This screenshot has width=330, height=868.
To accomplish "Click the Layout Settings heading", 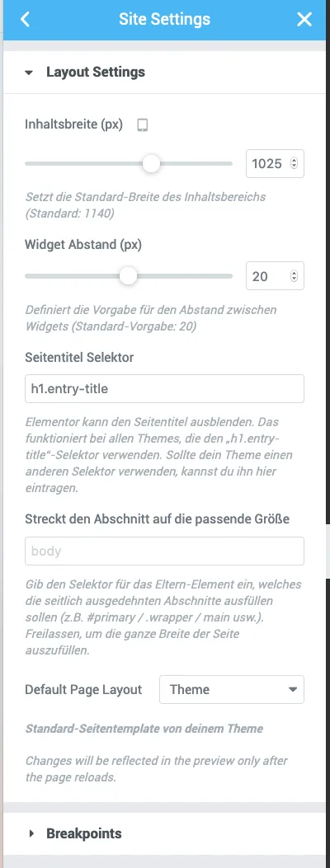I will click(96, 72).
